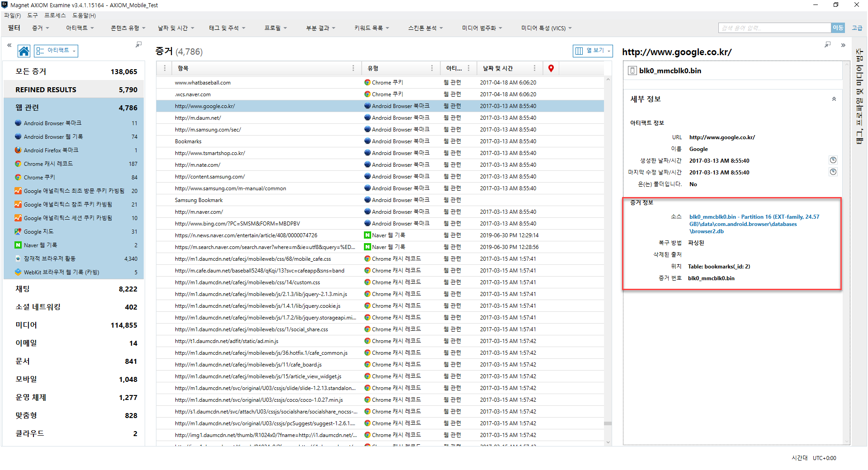Collapse the 세부 정보 section

click(x=834, y=99)
